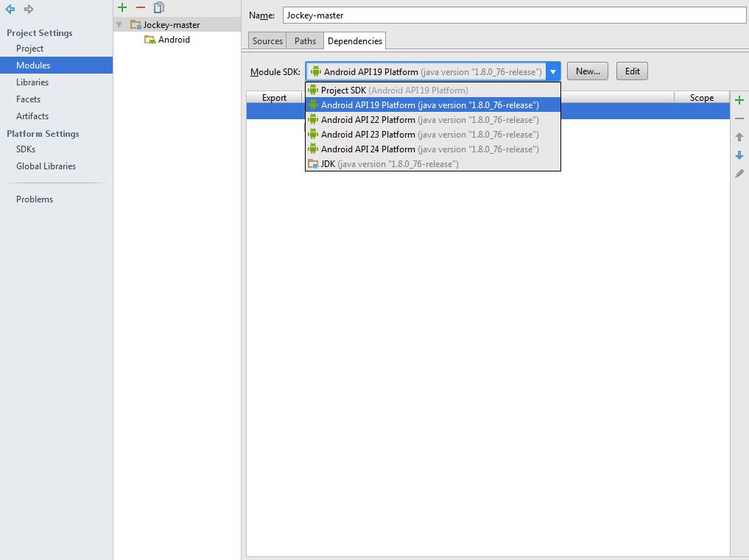Move the dependency up with the arrow icon
749x560 pixels.
(739, 137)
